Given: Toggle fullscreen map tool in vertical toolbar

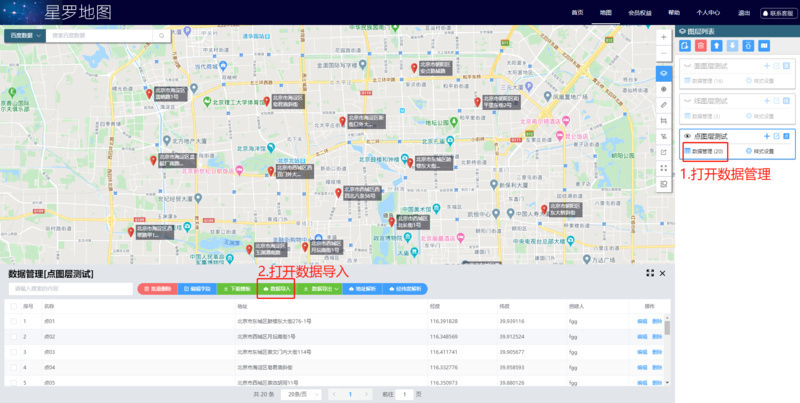Looking at the screenshot, I should coord(663,168).
